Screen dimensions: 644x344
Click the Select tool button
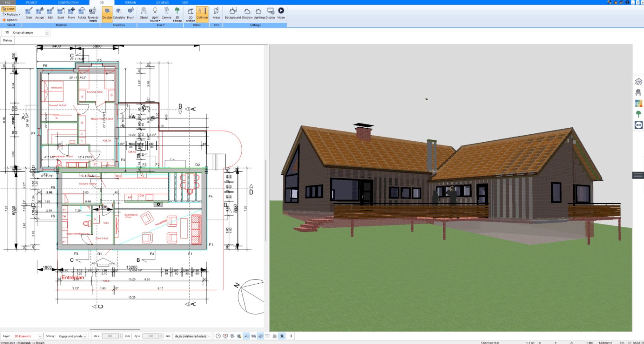[9, 9]
